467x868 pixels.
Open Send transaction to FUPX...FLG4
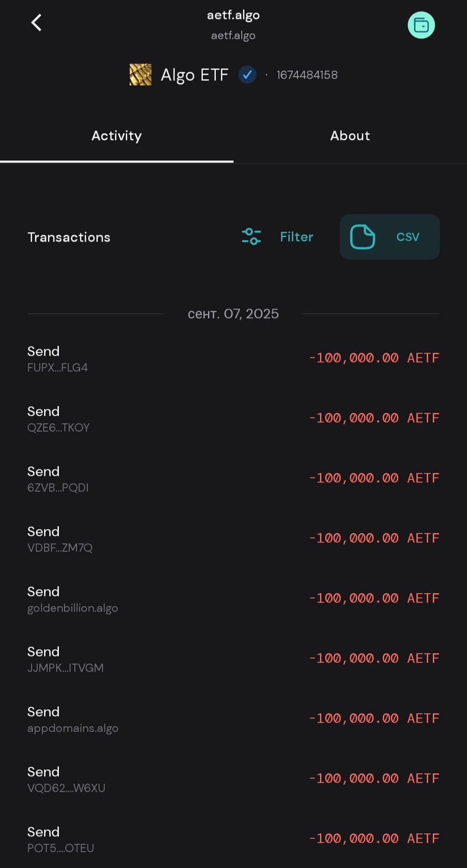(233, 359)
